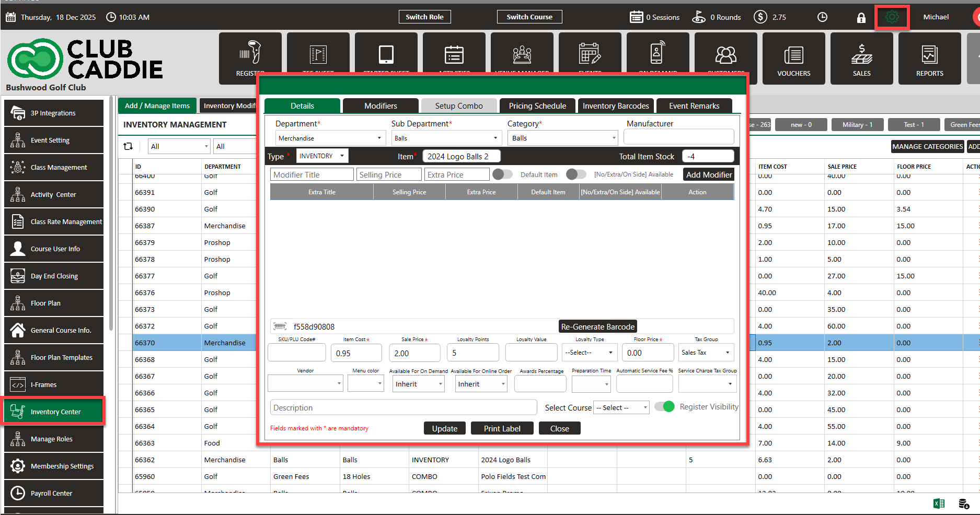Expand the Department dropdown showing Merchandise
The image size is (980, 515).
[330, 138]
